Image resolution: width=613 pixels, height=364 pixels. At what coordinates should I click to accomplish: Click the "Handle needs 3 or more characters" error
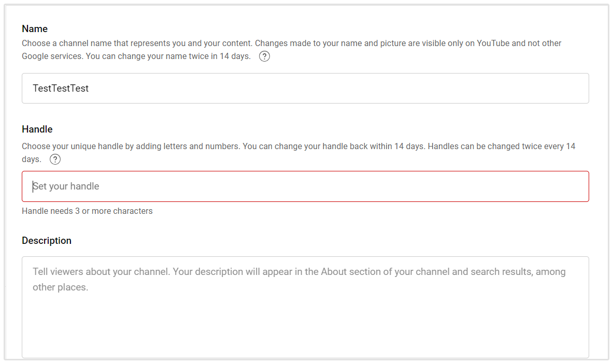coord(87,211)
